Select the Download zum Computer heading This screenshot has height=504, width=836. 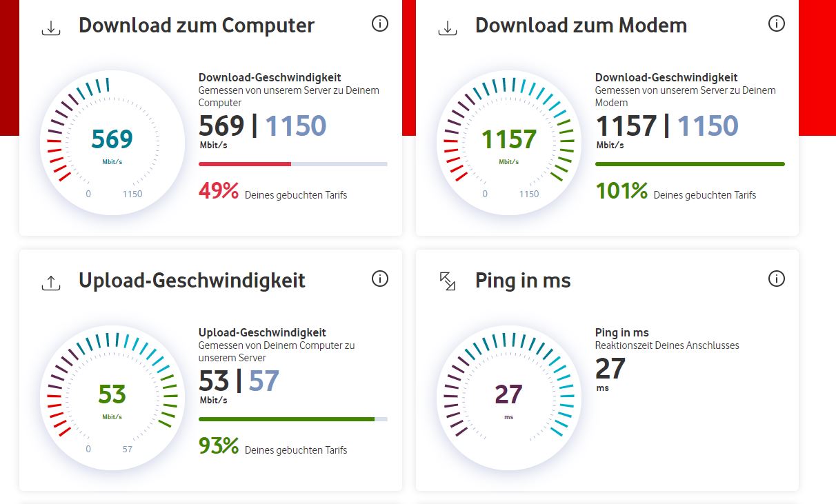click(197, 26)
